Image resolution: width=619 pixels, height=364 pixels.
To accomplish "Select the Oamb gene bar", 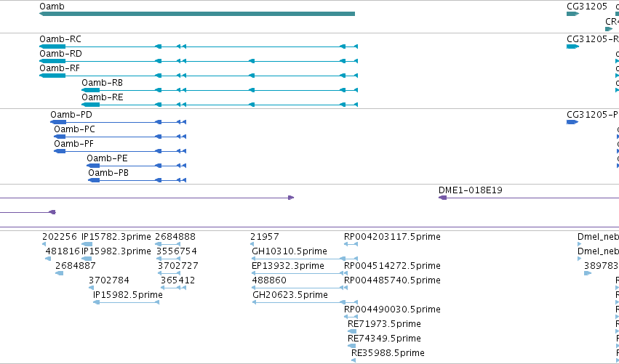I will click(197, 14).
